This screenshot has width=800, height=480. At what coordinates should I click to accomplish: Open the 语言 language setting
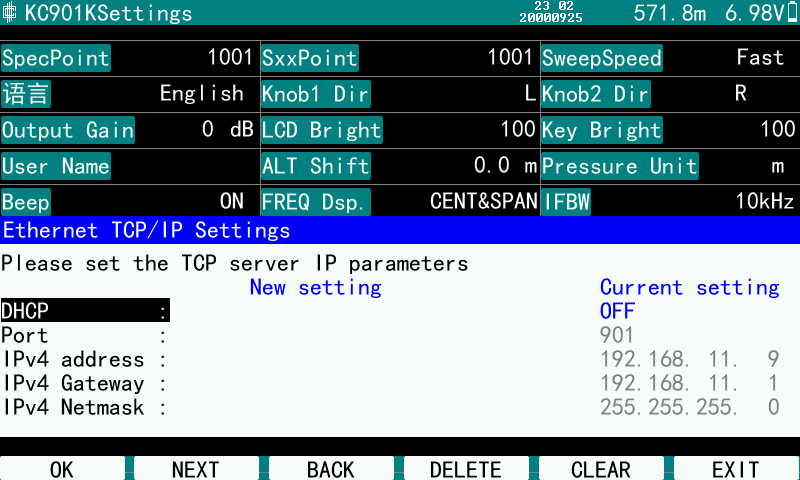(26, 94)
